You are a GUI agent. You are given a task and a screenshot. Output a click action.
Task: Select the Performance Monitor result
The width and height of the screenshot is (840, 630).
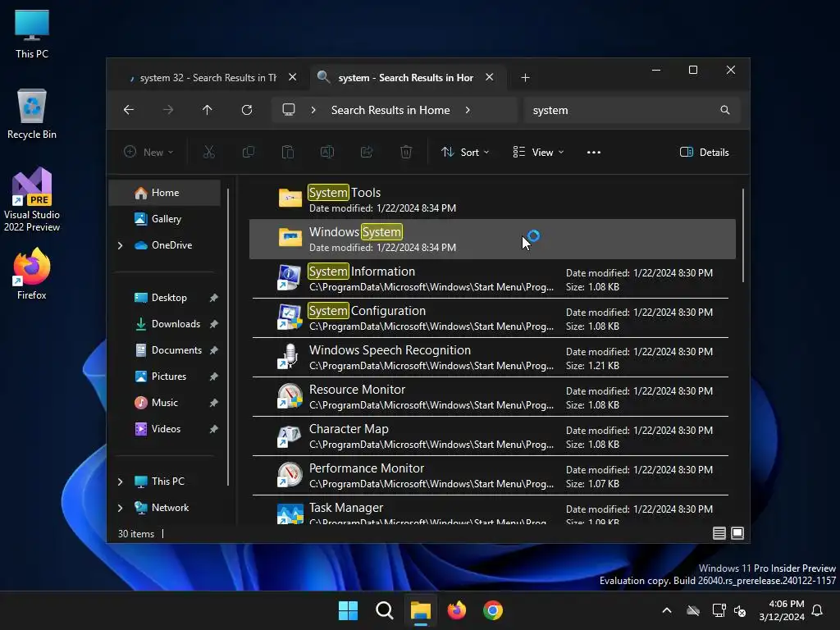[492, 475]
